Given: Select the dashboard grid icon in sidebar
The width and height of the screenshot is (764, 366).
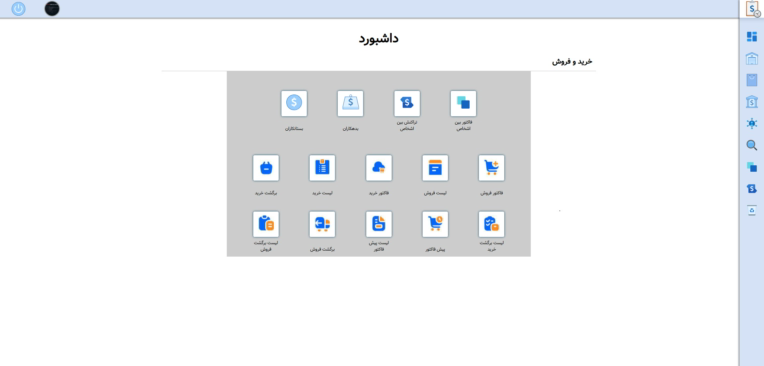Looking at the screenshot, I should point(752,37).
